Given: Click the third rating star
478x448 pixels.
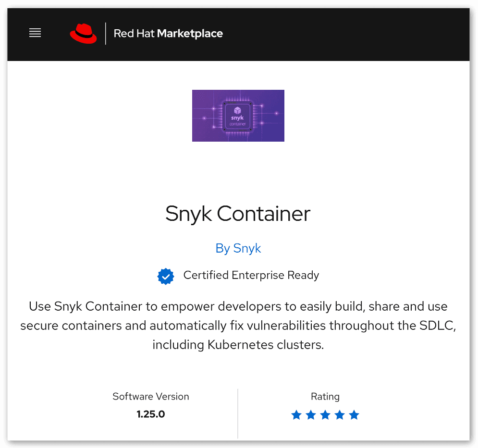Looking at the screenshot, I should (x=325, y=415).
